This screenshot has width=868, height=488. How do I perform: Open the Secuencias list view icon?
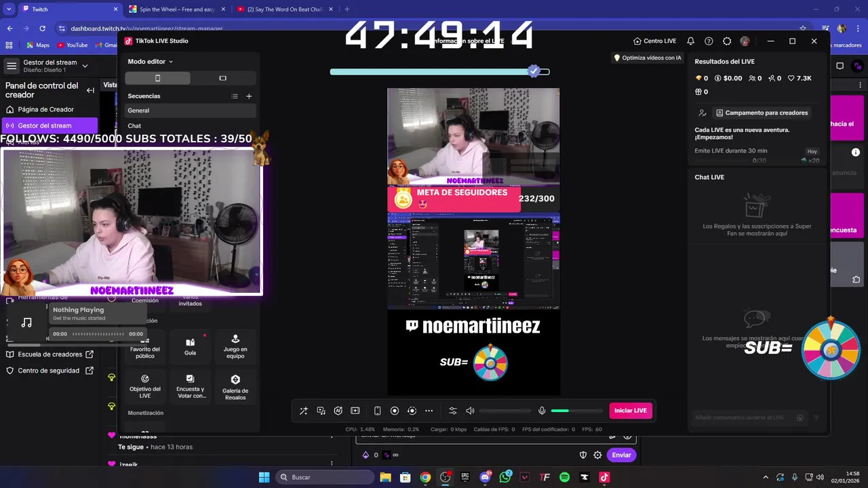click(235, 96)
